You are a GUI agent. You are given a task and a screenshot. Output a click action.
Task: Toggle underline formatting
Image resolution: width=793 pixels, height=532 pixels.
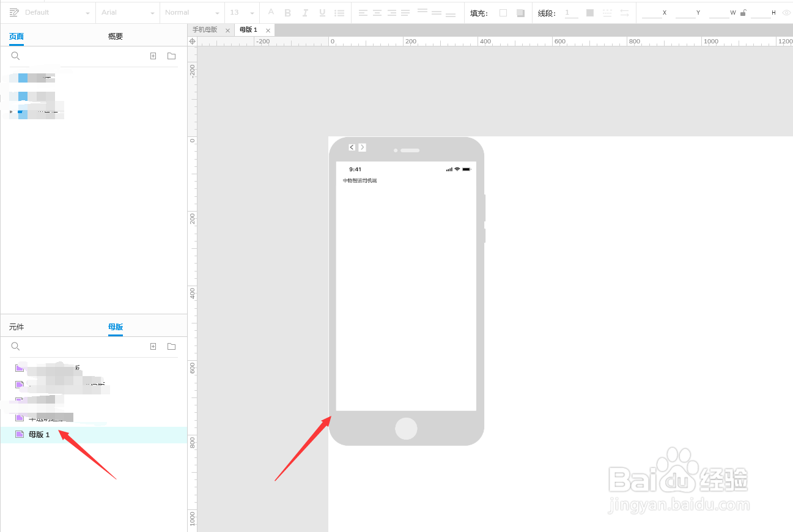tap(322, 13)
